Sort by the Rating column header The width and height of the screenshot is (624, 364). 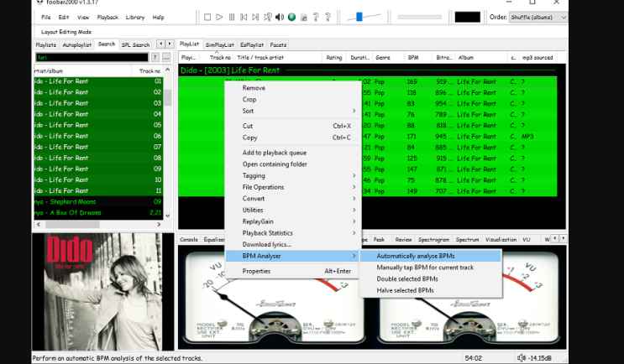point(334,58)
